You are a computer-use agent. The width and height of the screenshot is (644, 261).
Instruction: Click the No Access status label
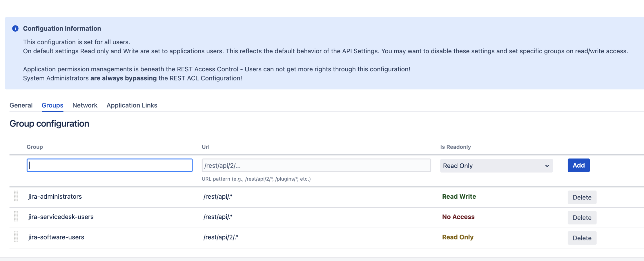[x=458, y=217]
